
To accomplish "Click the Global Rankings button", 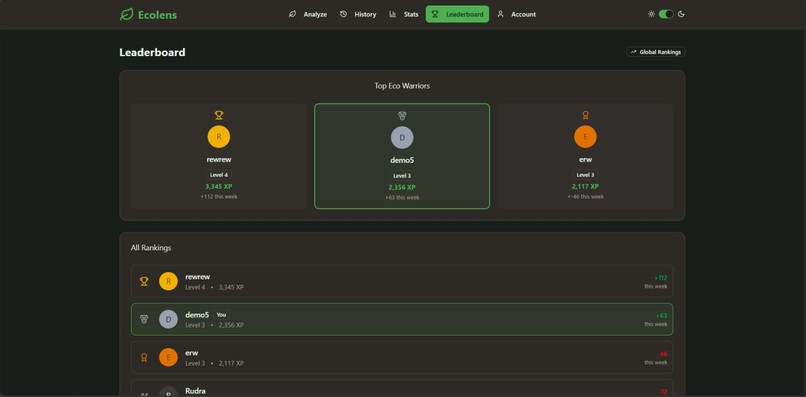I will point(655,52).
